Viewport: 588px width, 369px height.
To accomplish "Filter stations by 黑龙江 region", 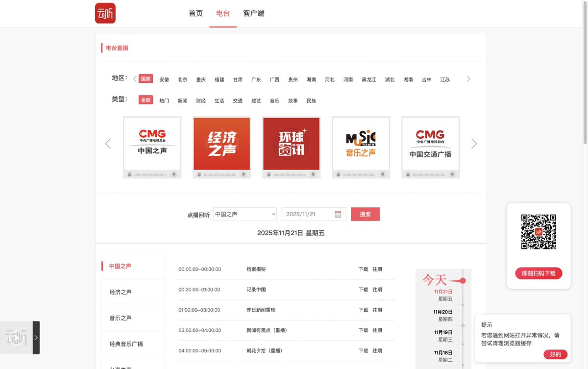I will [x=369, y=79].
